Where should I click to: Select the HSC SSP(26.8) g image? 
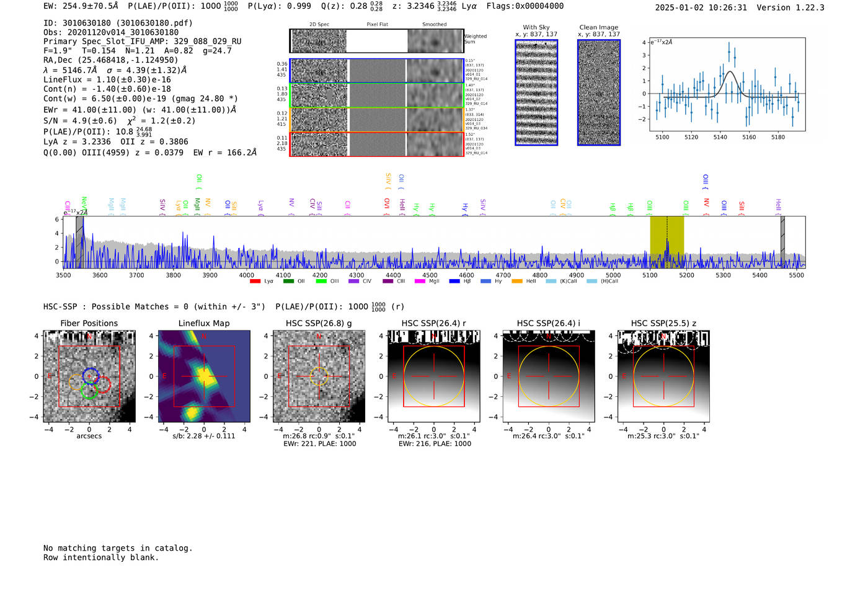click(319, 376)
